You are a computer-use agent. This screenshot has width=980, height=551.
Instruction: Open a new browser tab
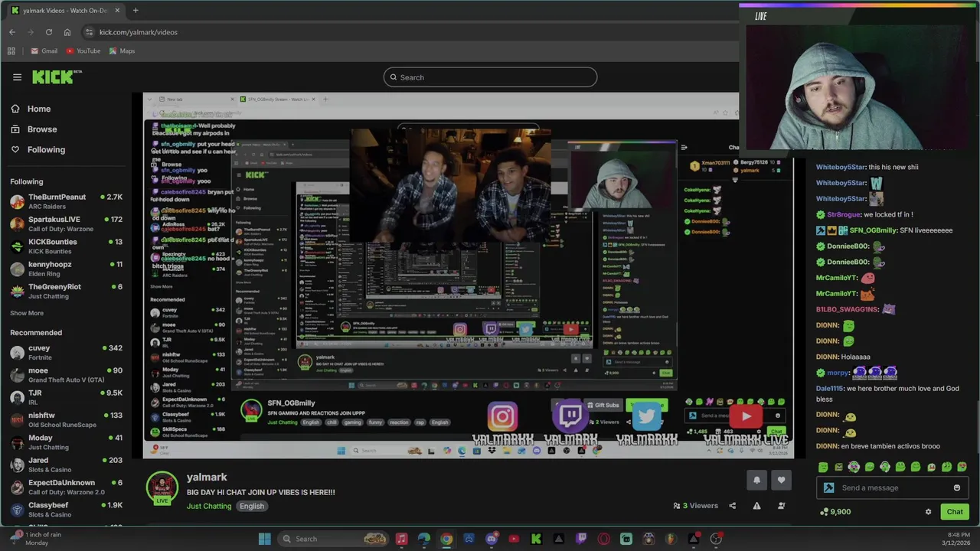coord(136,10)
